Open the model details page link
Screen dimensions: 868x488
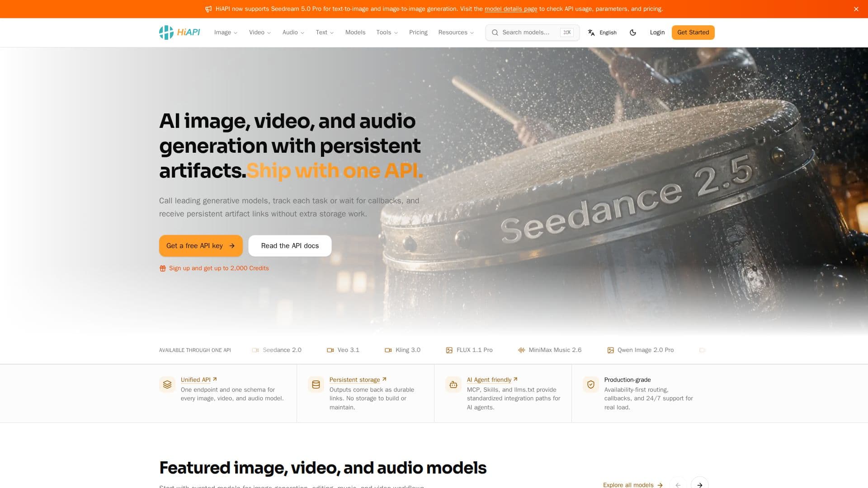[511, 9]
